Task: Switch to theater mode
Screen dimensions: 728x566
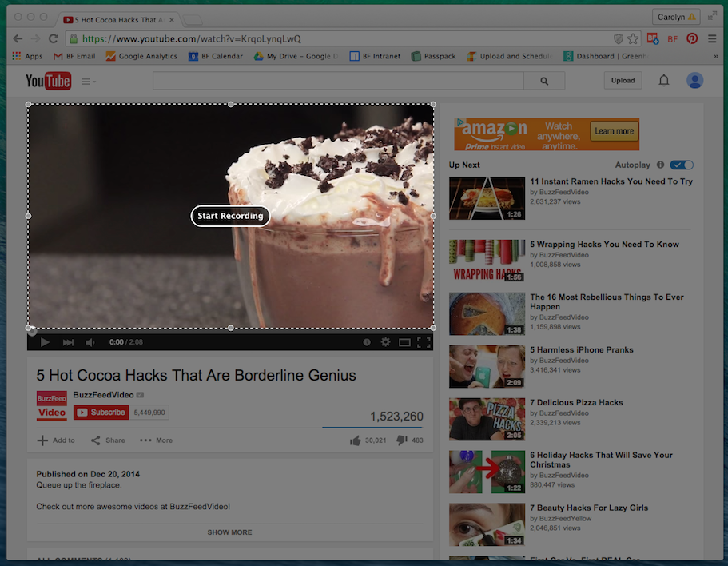Action: point(404,342)
